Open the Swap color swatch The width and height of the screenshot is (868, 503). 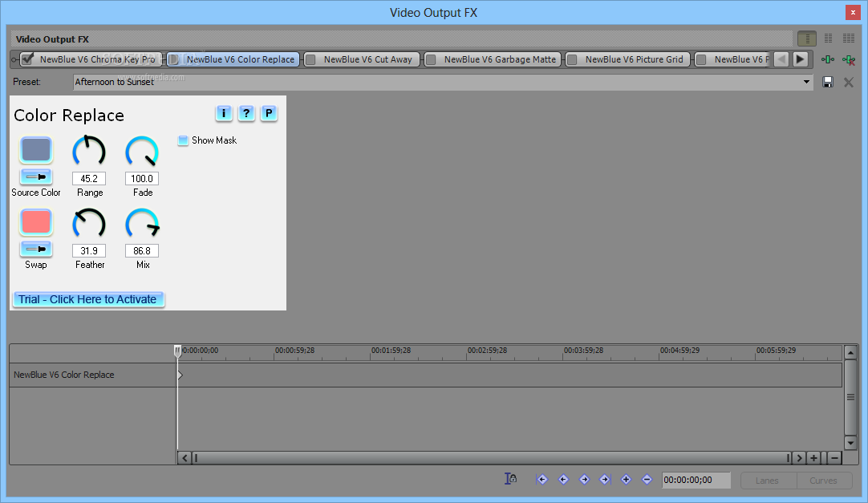click(36, 222)
